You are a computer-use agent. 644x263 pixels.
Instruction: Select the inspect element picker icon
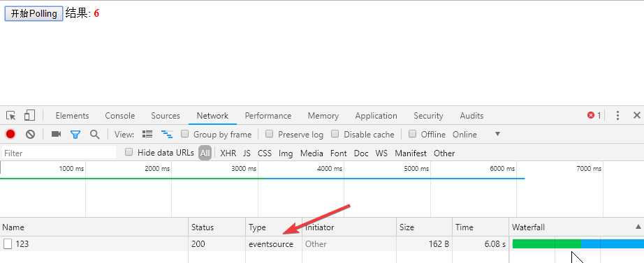coord(11,116)
